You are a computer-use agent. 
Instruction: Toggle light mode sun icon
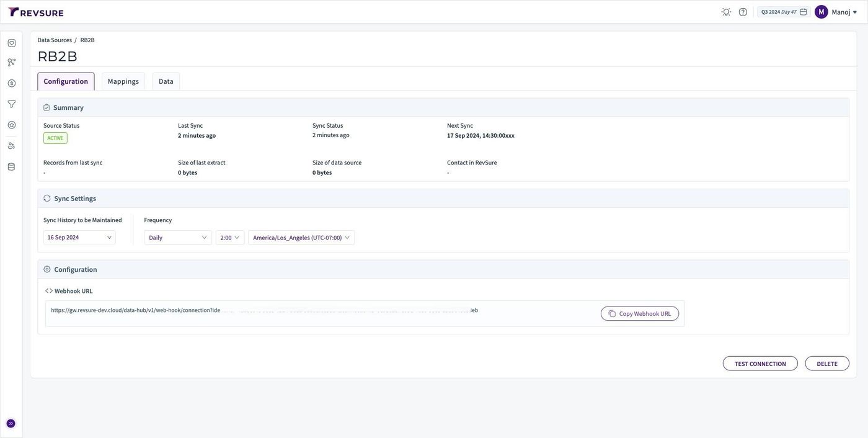click(726, 12)
